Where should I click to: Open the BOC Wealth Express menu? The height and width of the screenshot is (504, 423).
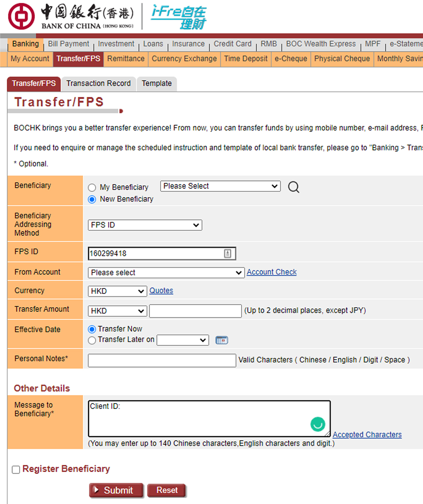click(321, 44)
